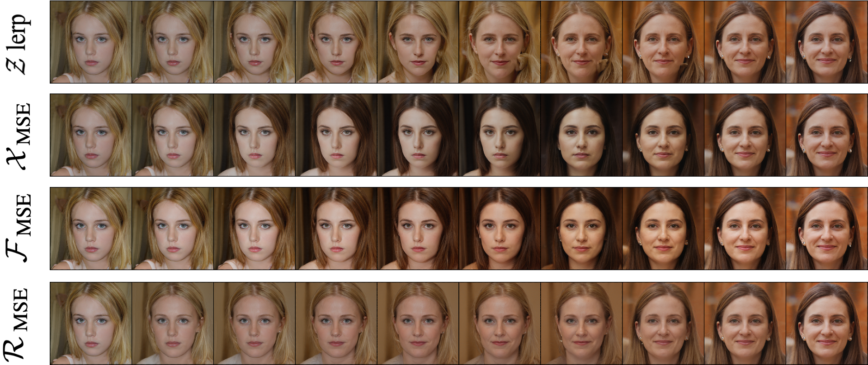Open the third face in the Z lerp row
The image size is (868, 365).
(255, 42)
